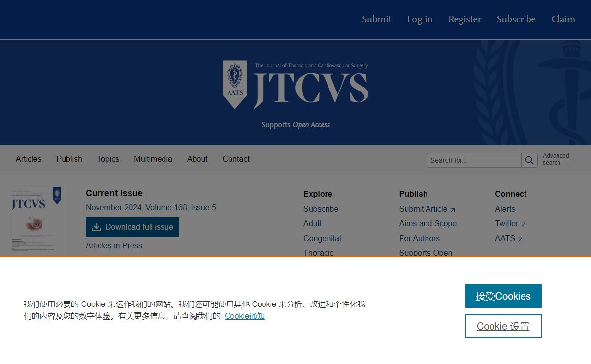Screen dimensions: 591x364
Task: Click the 'Connect' column heading
Action: 511,194
